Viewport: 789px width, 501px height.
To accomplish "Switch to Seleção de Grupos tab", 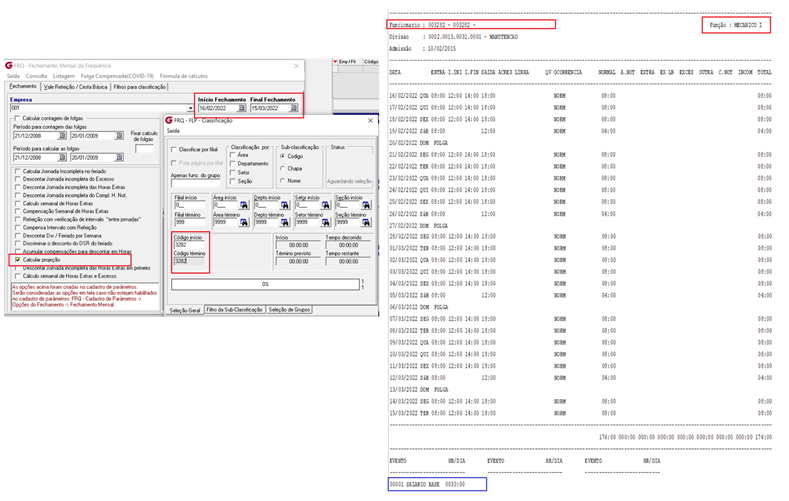I will coord(289,310).
